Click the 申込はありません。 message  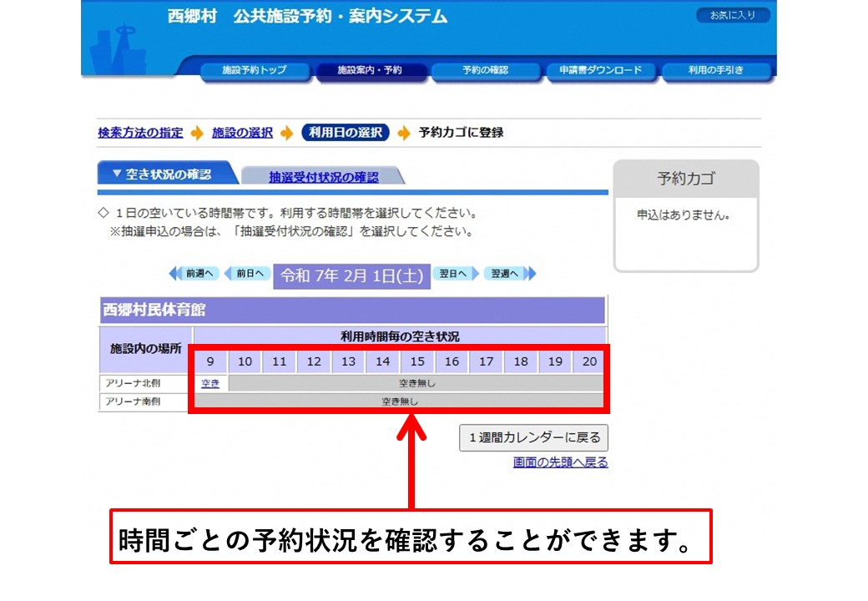point(684,215)
